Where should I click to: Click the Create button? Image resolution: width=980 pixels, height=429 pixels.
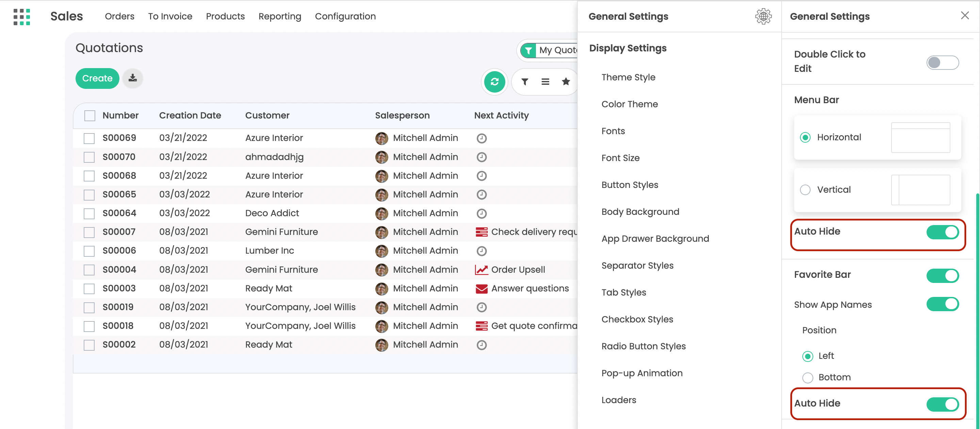pos(97,78)
